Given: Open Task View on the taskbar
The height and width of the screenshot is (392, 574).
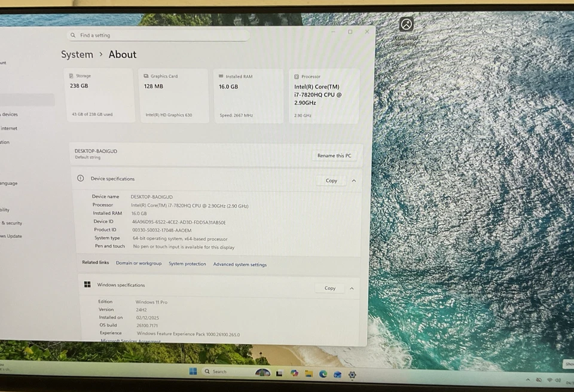Looking at the screenshot, I should 279,373.
